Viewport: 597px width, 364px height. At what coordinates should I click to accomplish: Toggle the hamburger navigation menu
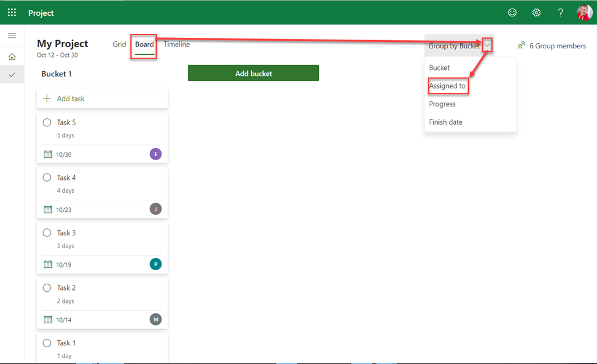coord(12,36)
